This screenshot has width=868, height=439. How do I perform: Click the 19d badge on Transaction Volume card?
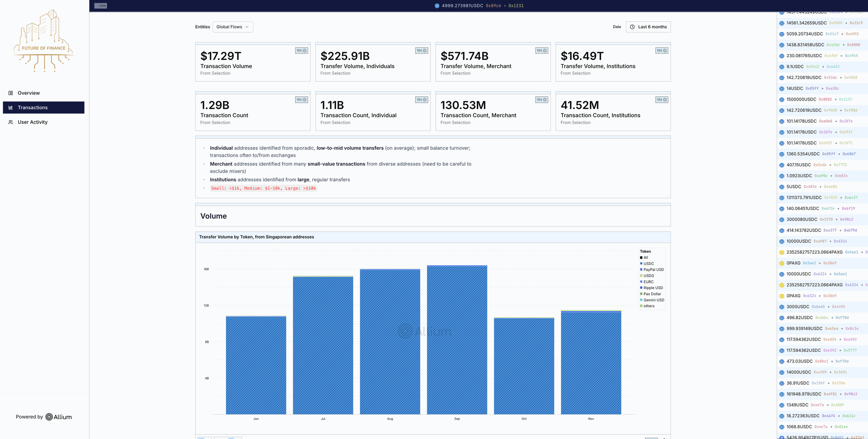301,51
